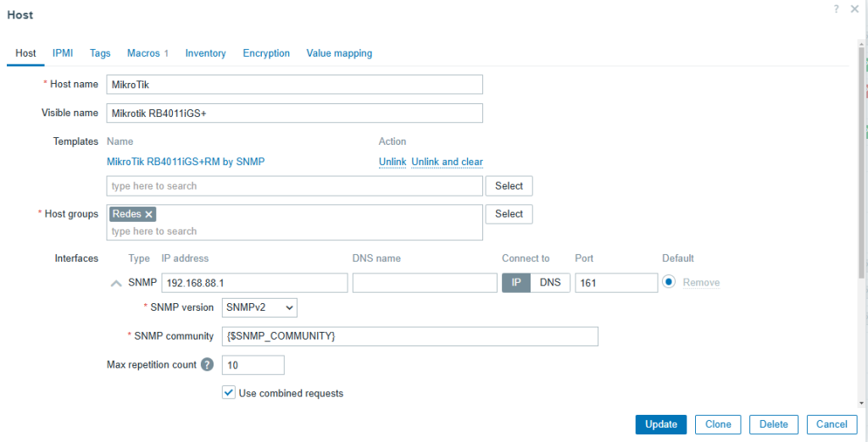The image size is (868, 442).
Task: Click Select next to Host groups
Action: (509, 214)
